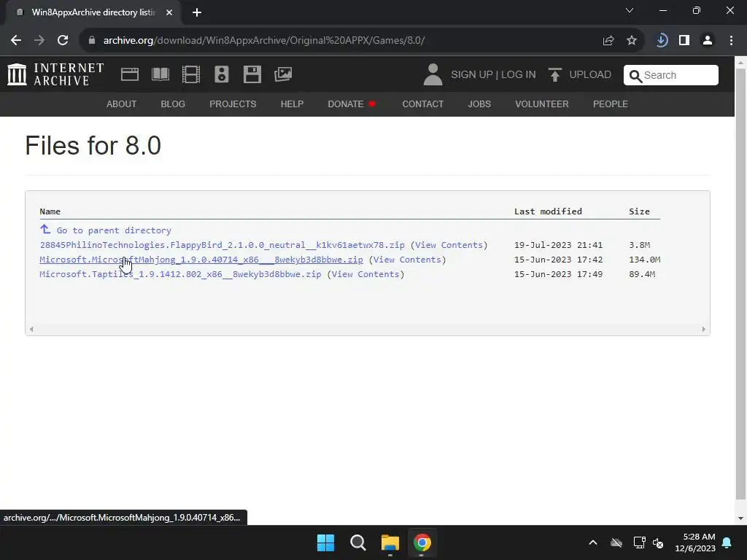Share this page icon in address bar
This screenshot has height=560, width=747.
pyautogui.click(x=608, y=41)
